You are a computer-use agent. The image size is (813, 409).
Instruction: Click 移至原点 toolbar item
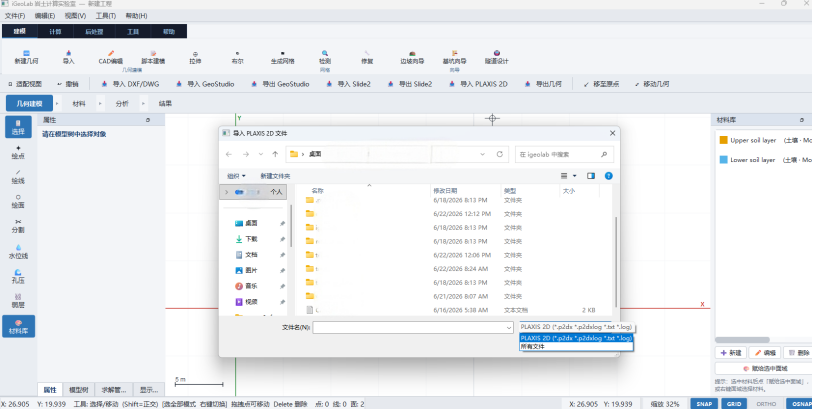tap(601, 84)
